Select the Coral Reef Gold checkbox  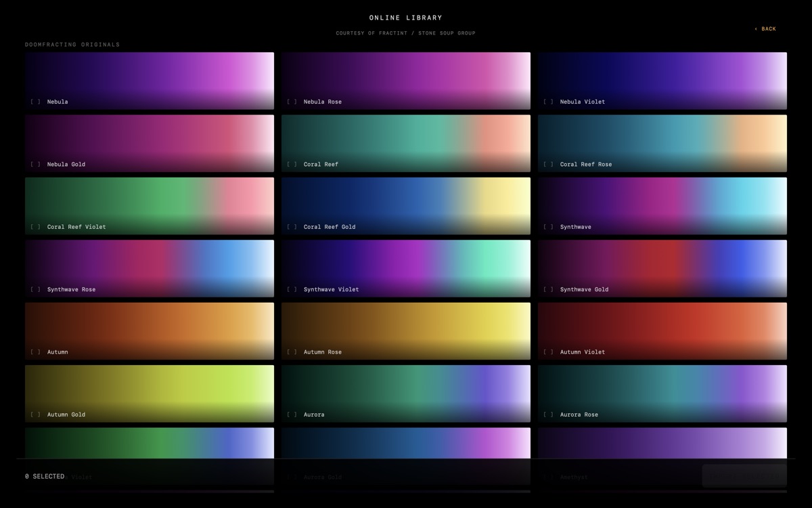tap(292, 227)
